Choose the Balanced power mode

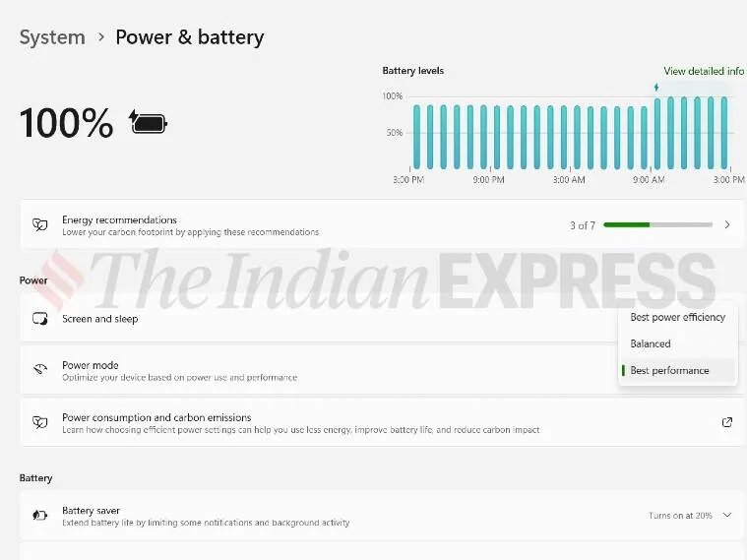coord(651,343)
